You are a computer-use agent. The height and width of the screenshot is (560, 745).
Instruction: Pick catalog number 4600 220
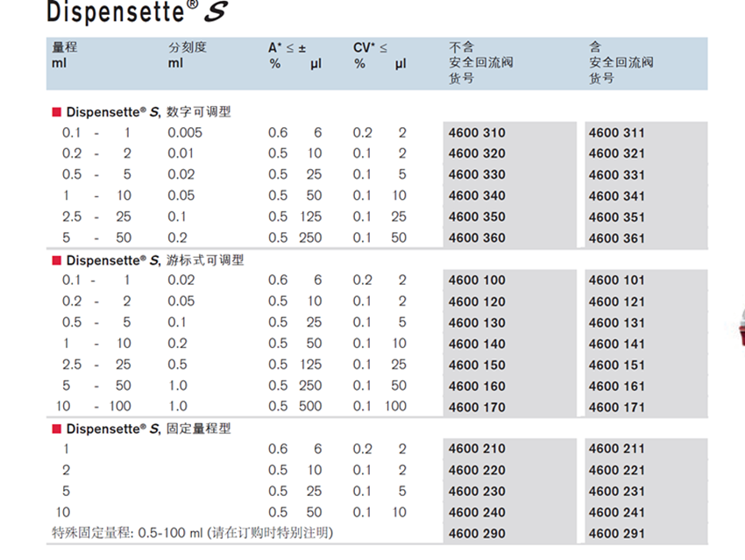coord(477,471)
